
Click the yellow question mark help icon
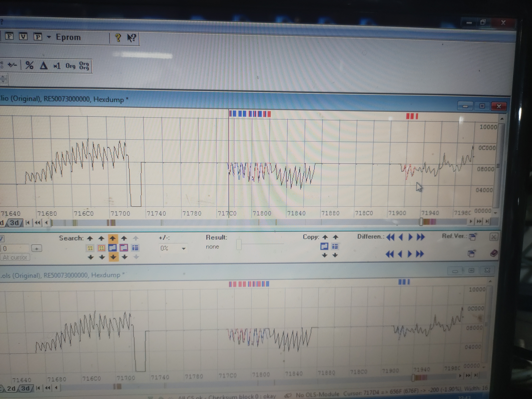click(118, 38)
